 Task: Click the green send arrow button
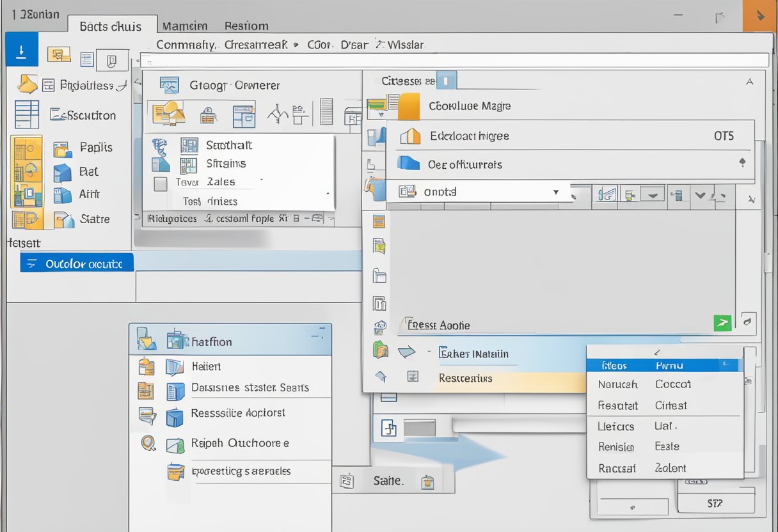click(722, 323)
